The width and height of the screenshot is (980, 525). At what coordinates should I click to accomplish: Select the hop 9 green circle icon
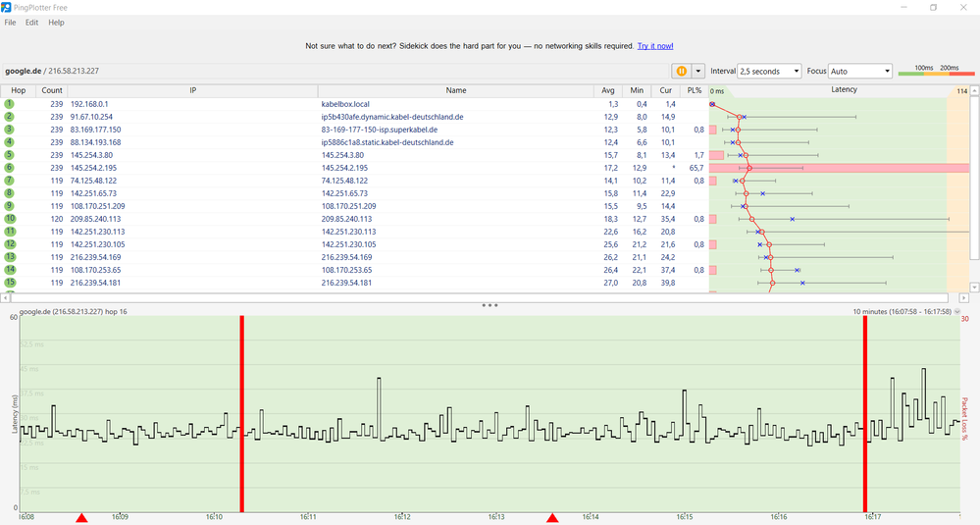9,206
